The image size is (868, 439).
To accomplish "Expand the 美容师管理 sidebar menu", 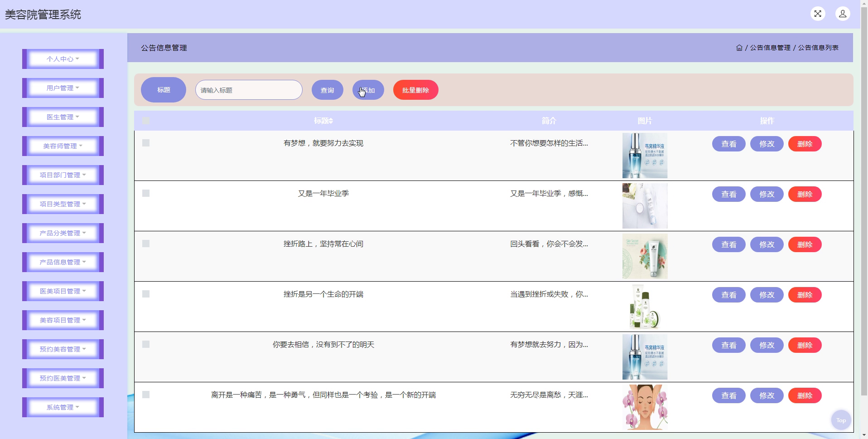I will pyautogui.click(x=63, y=146).
